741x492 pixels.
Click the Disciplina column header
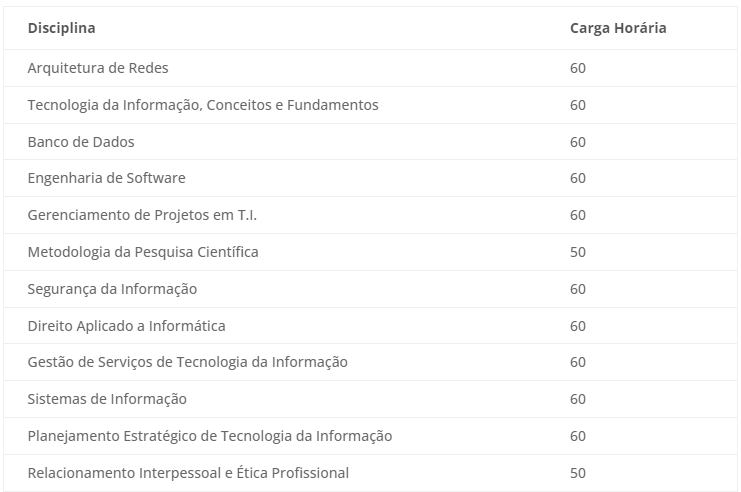(x=61, y=28)
